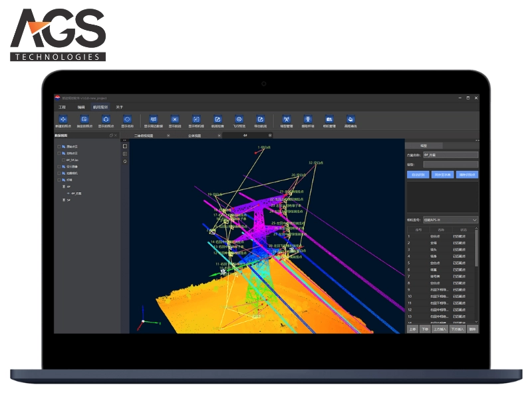Viewport: 532px width, 399px height.
Task: Check the 4#_54.las layer checkbox
Action: [63, 160]
